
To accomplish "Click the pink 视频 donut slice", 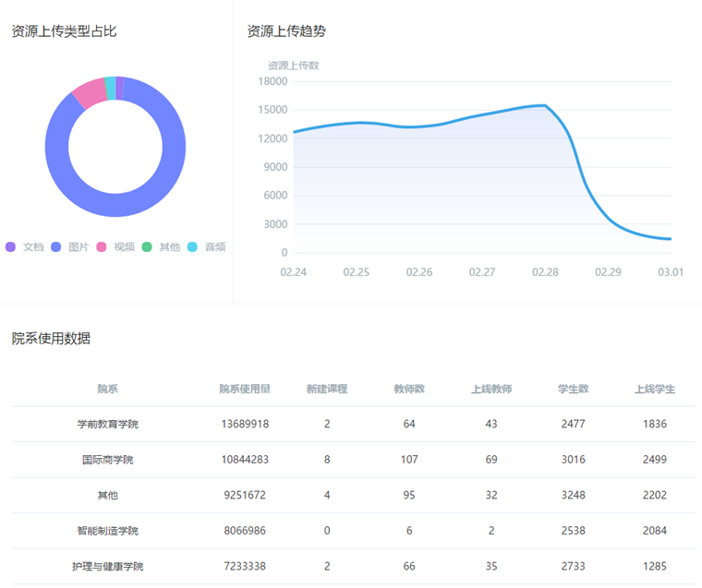I will tap(89, 94).
